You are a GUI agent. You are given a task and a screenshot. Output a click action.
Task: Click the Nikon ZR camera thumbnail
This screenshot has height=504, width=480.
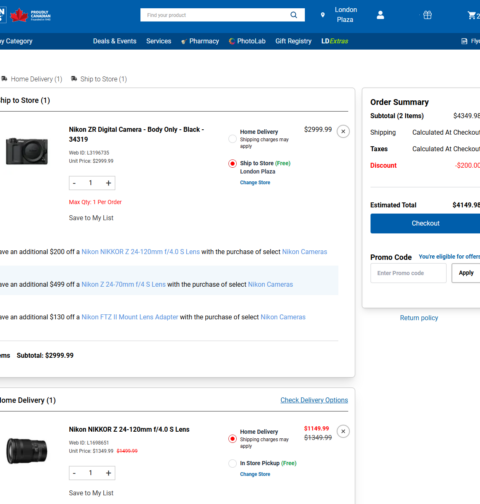pos(27,151)
